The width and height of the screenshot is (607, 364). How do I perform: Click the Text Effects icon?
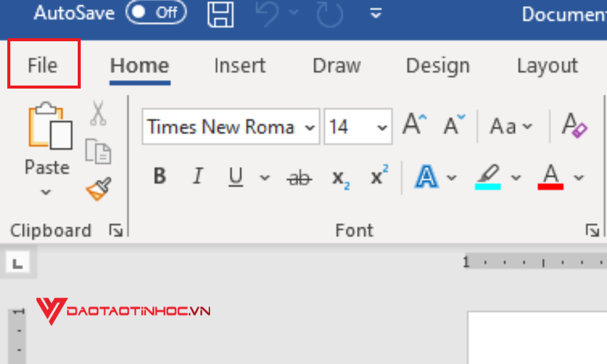[427, 177]
